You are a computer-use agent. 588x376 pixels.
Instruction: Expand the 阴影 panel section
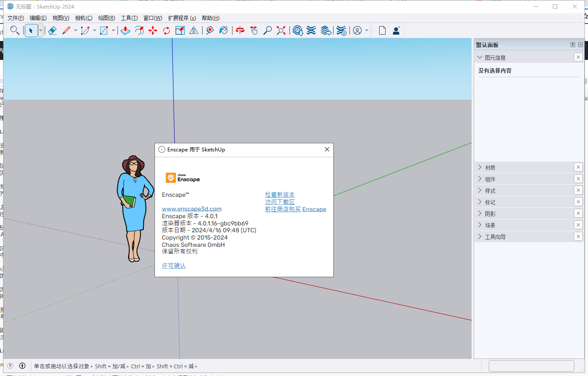pyautogui.click(x=480, y=213)
